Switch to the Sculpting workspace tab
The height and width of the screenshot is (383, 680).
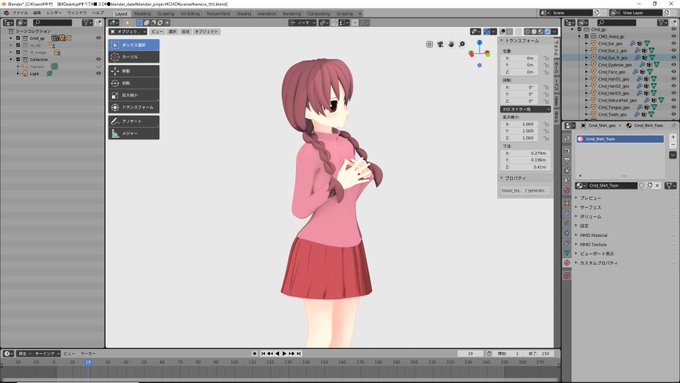(166, 14)
